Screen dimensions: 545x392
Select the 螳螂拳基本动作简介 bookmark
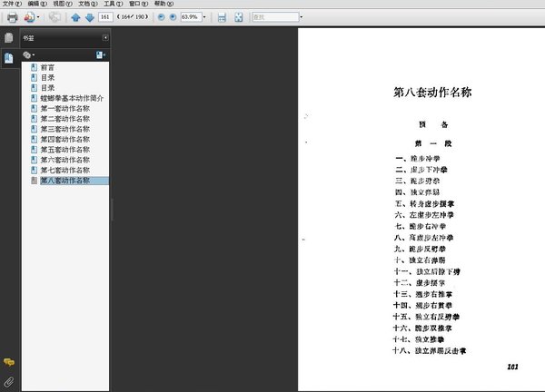[x=72, y=98]
